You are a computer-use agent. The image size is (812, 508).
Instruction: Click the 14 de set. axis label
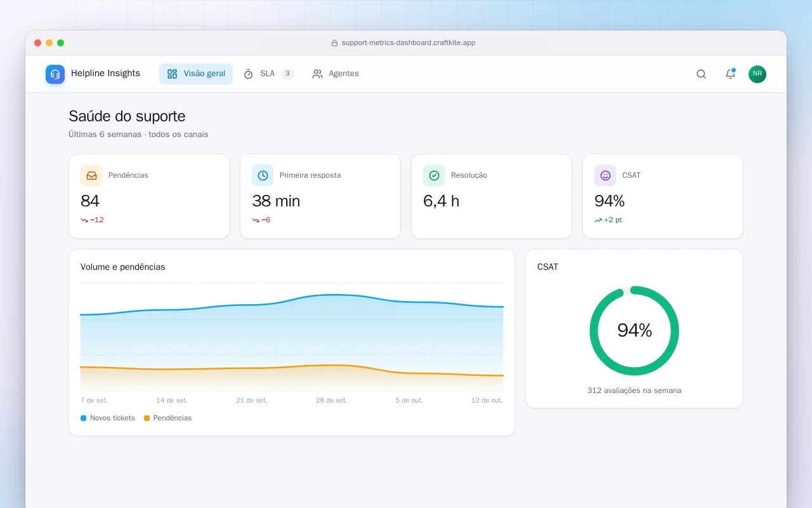coord(172,401)
